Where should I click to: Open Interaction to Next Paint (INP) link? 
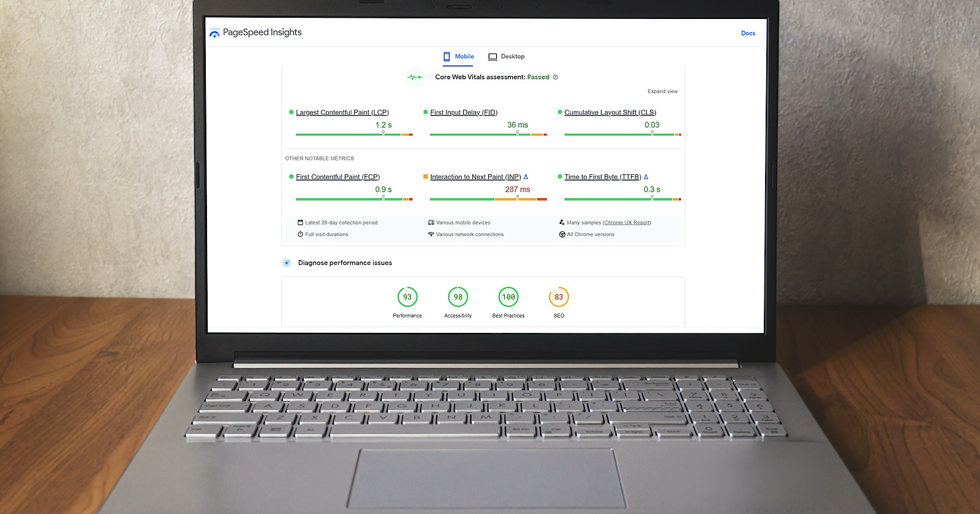pyautogui.click(x=475, y=177)
